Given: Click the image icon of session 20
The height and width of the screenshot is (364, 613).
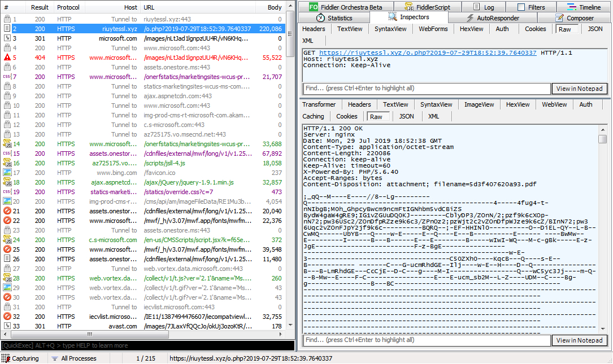Looking at the screenshot, I should [x=7, y=201].
